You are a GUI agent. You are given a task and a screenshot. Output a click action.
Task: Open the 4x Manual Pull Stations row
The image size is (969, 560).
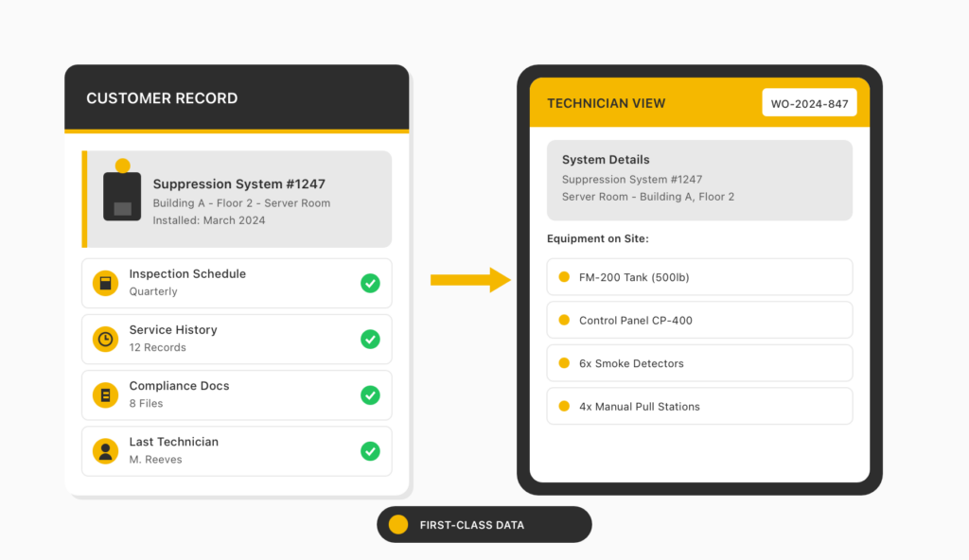point(699,406)
